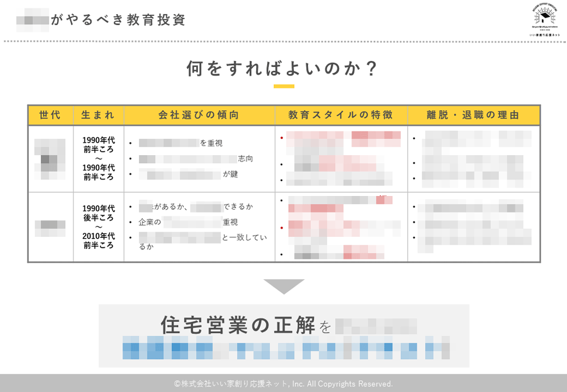Select the 世代 column header
The width and height of the screenshot is (567, 392).
50,115
